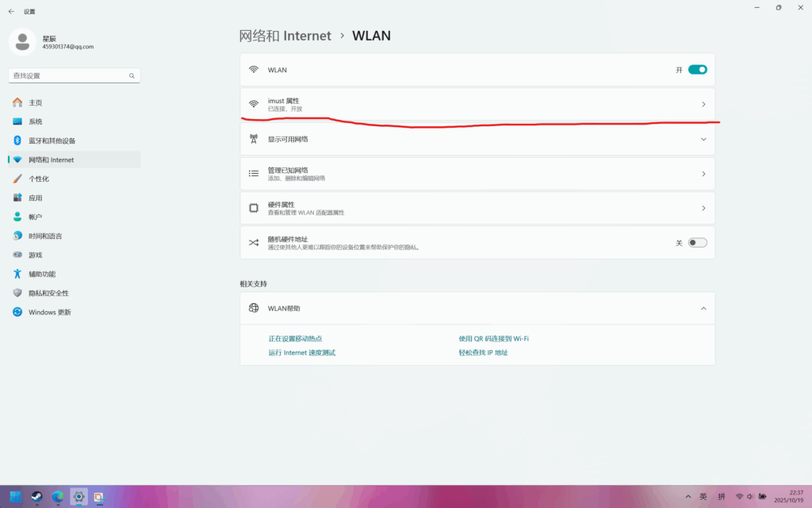This screenshot has width=812, height=508.
Task: Enable the 随机硬件地址 toggle
Action: click(697, 243)
